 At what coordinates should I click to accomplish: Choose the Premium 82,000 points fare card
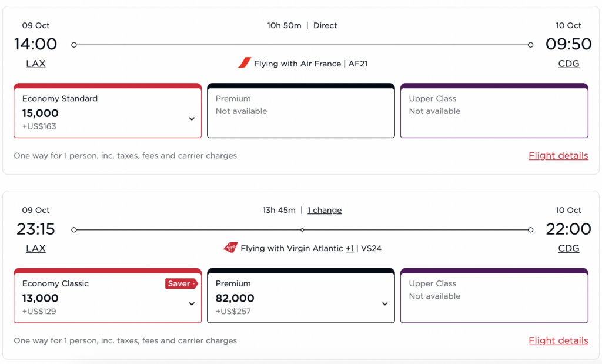[x=294, y=297]
